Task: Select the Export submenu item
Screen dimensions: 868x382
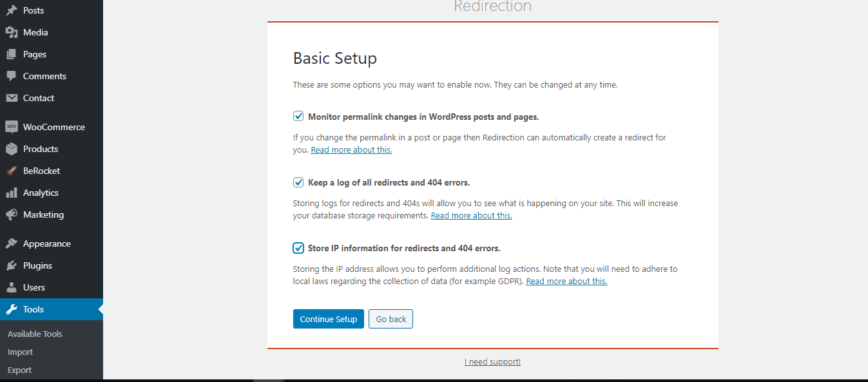Action: coord(19,370)
